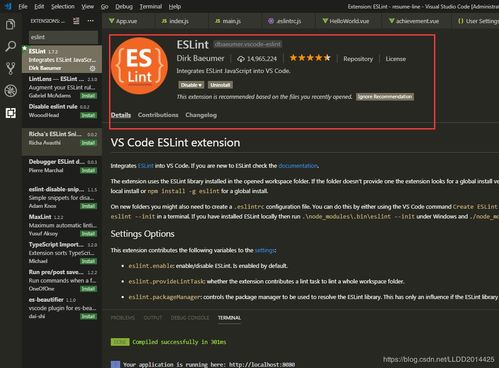Select the ESLint extension in the list

[x=62, y=59]
